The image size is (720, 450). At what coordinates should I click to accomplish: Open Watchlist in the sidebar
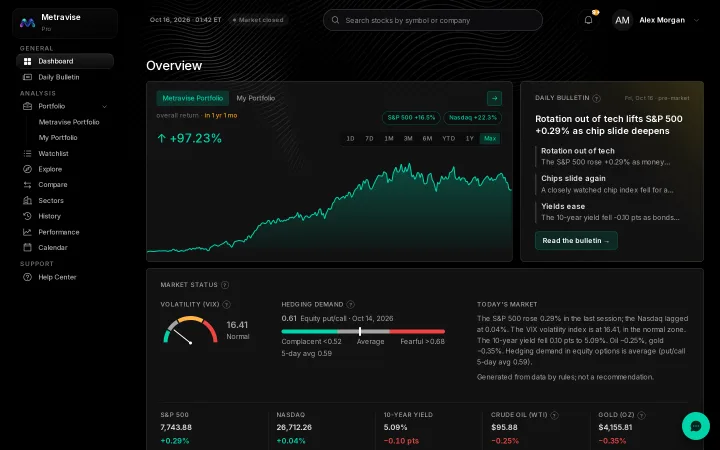[x=65, y=153]
